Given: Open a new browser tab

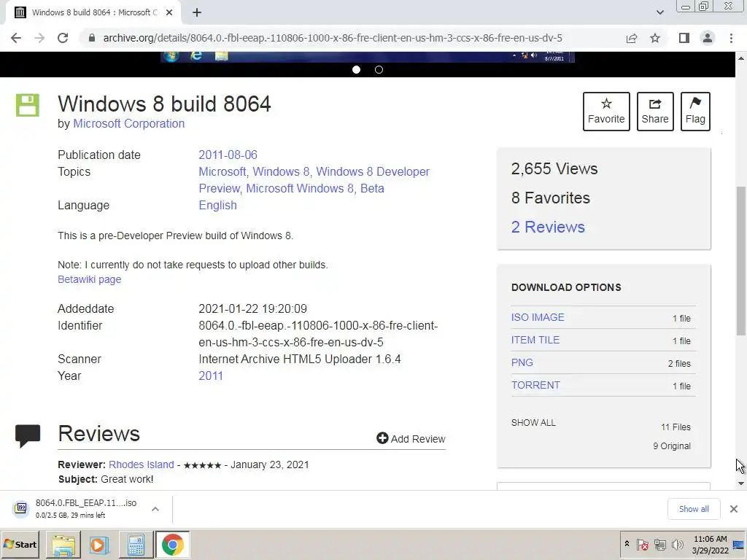Looking at the screenshot, I should (x=197, y=13).
